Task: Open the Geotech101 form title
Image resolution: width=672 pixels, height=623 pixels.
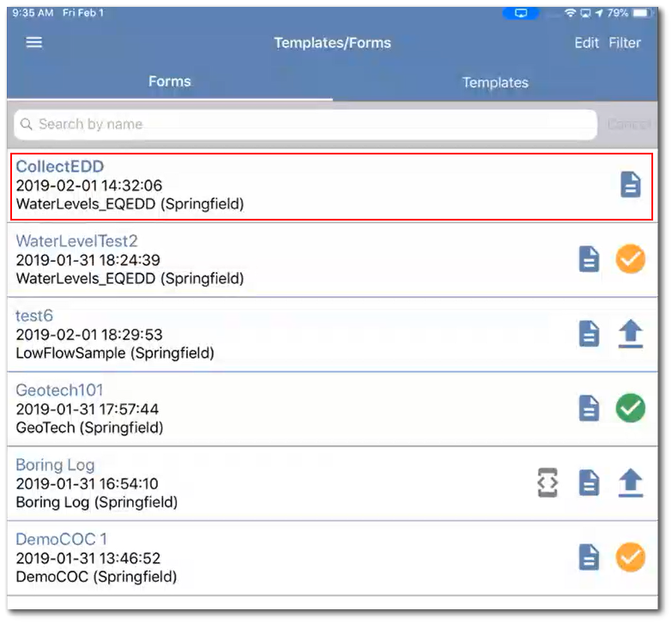Action: 59,390
